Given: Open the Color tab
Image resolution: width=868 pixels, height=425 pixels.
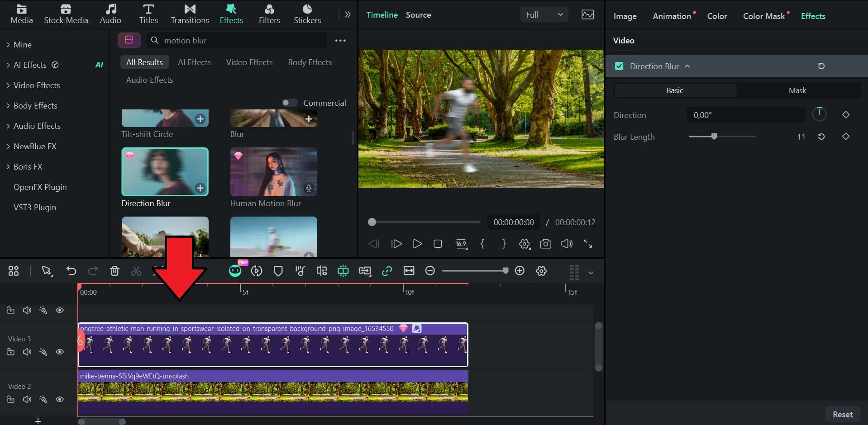Looking at the screenshot, I should click(x=717, y=16).
